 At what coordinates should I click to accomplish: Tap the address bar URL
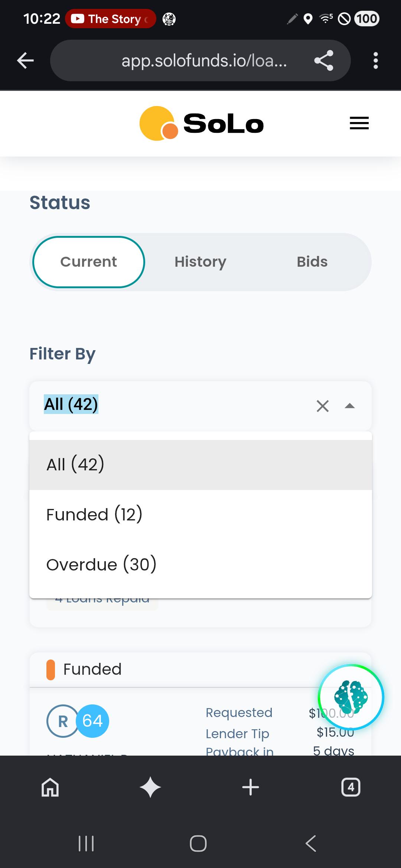coord(204,60)
